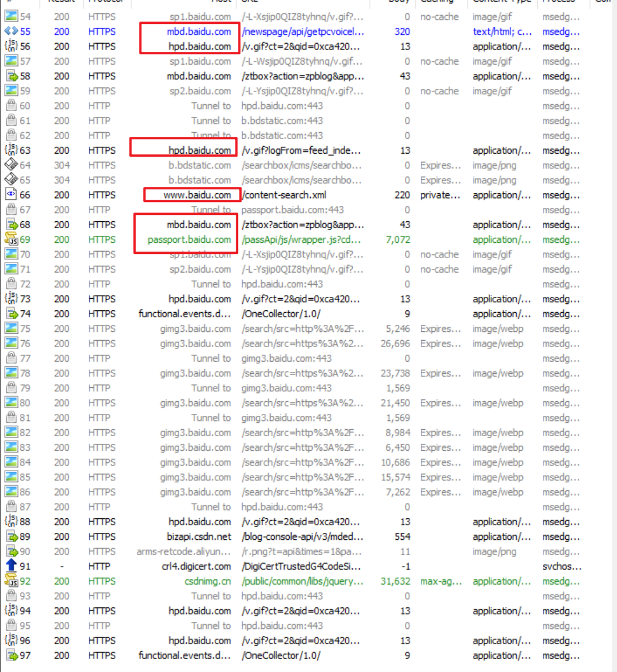Click session number 82
Screen dimensions: 617x672
point(25,433)
